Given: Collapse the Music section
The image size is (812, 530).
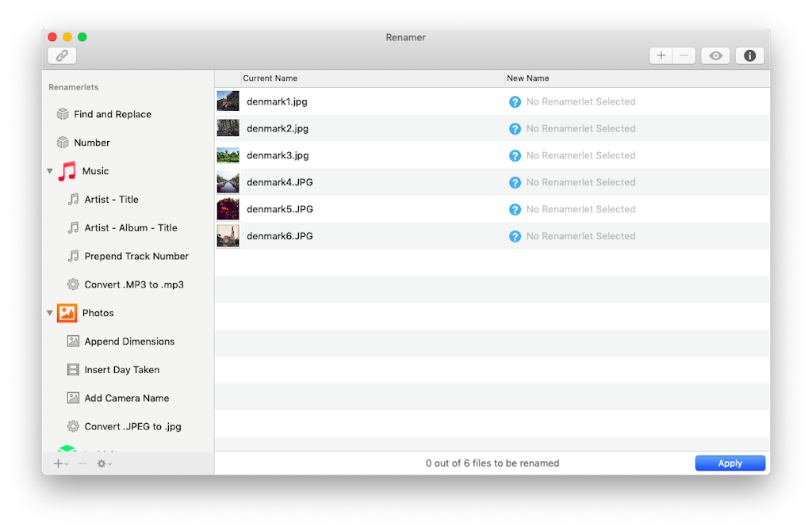Looking at the screenshot, I should click(49, 170).
